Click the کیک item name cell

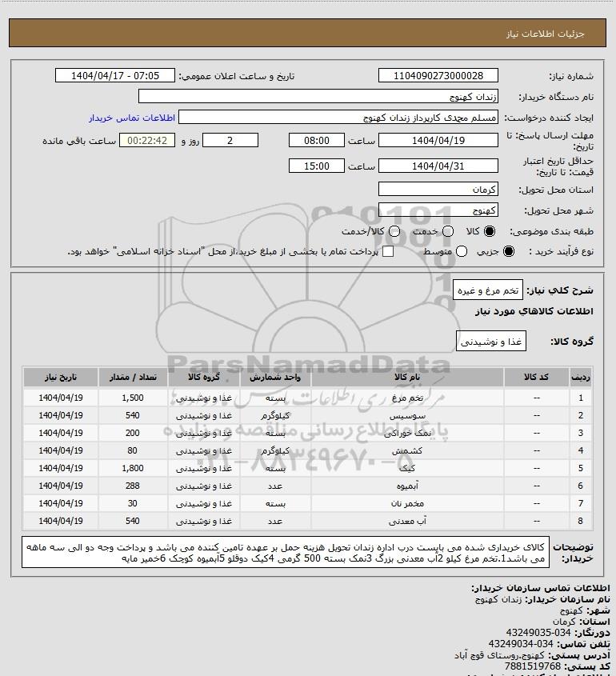407,468
